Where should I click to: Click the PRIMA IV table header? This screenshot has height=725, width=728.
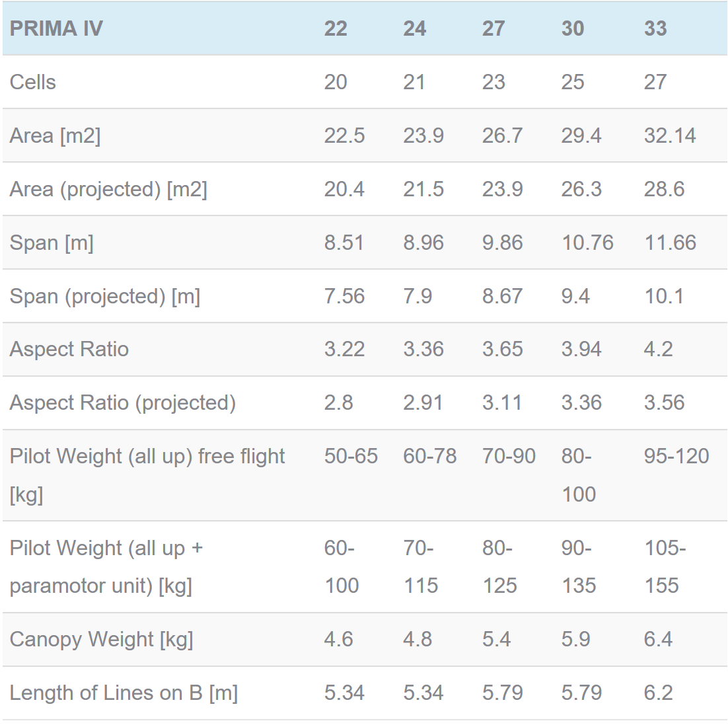(56, 29)
